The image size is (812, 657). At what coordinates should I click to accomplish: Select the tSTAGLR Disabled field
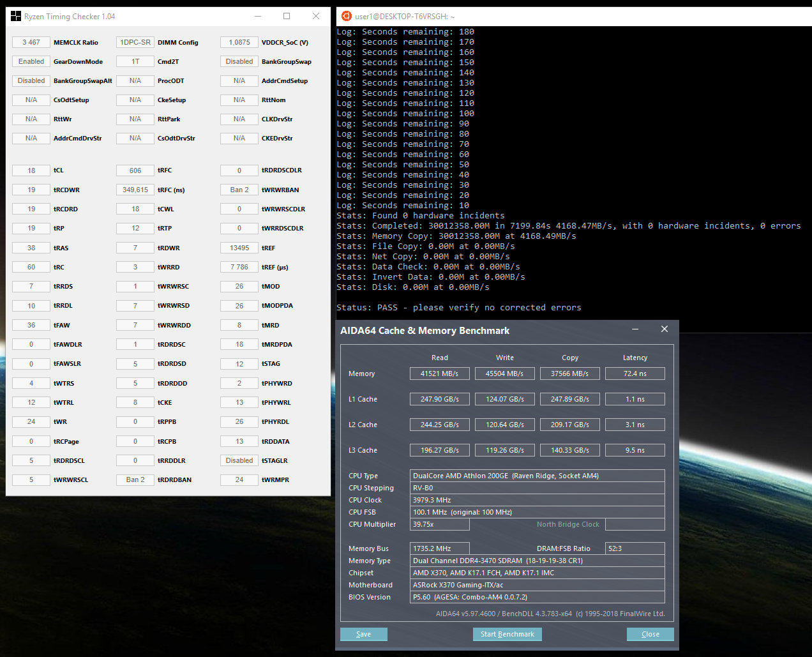click(x=239, y=460)
